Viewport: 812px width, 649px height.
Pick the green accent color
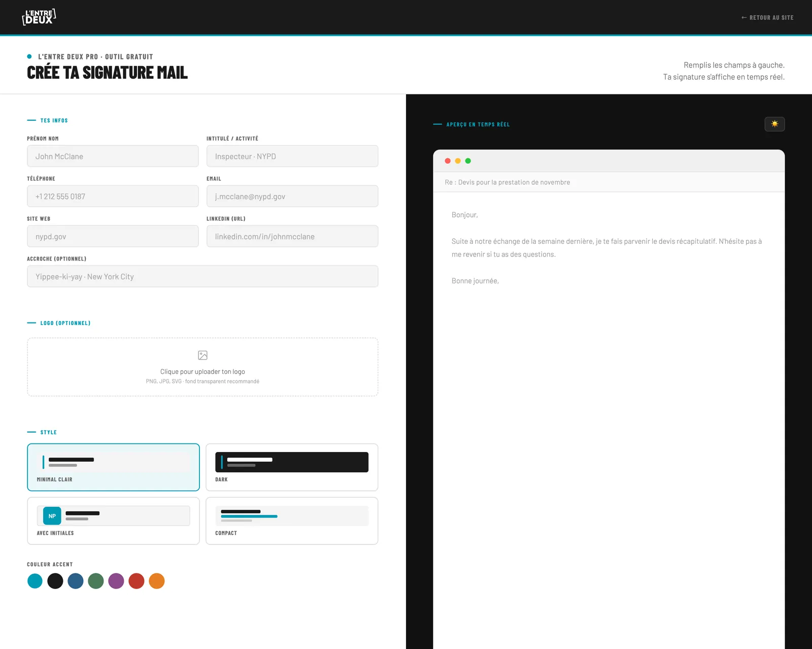click(96, 581)
